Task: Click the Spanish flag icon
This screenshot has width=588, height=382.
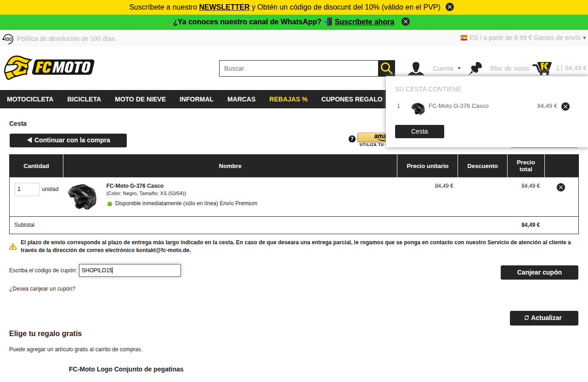Action: (464, 38)
